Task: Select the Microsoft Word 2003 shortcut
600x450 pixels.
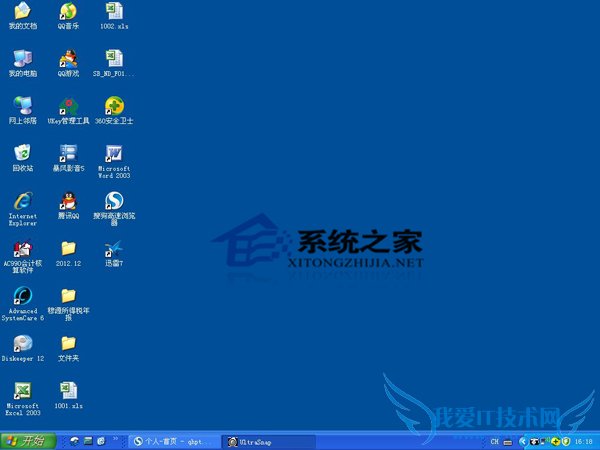Action: (114, 162)
